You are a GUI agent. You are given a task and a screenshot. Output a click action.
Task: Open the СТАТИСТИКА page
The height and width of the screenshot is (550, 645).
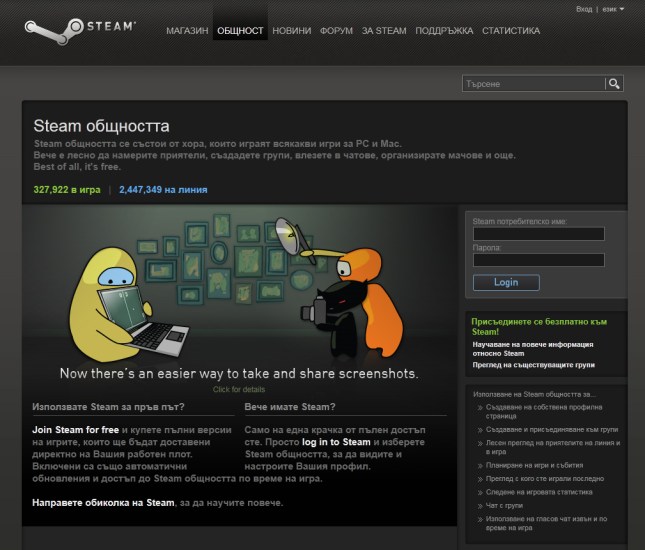510,31
